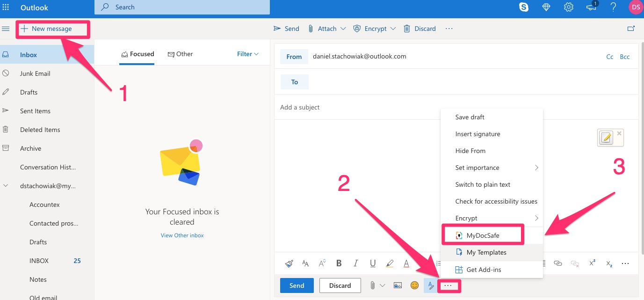Insert an emoji smiley
Image resolution: width=644 pixels, height=300 pixels.
tap(414, 285)
